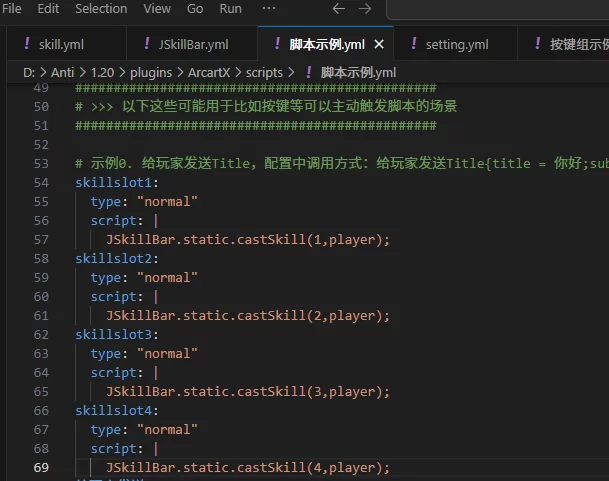Open the View menu

[x=157, y=9]
